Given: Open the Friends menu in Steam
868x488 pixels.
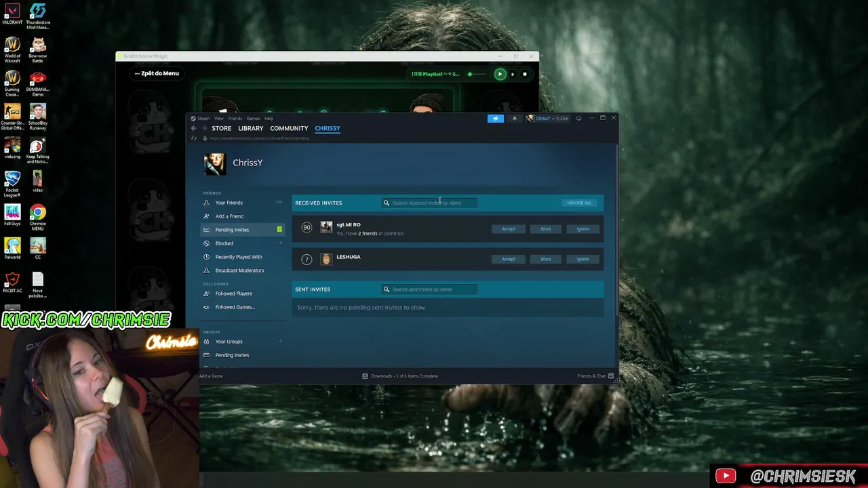Looking at the screenshot, I should (235, 119).
